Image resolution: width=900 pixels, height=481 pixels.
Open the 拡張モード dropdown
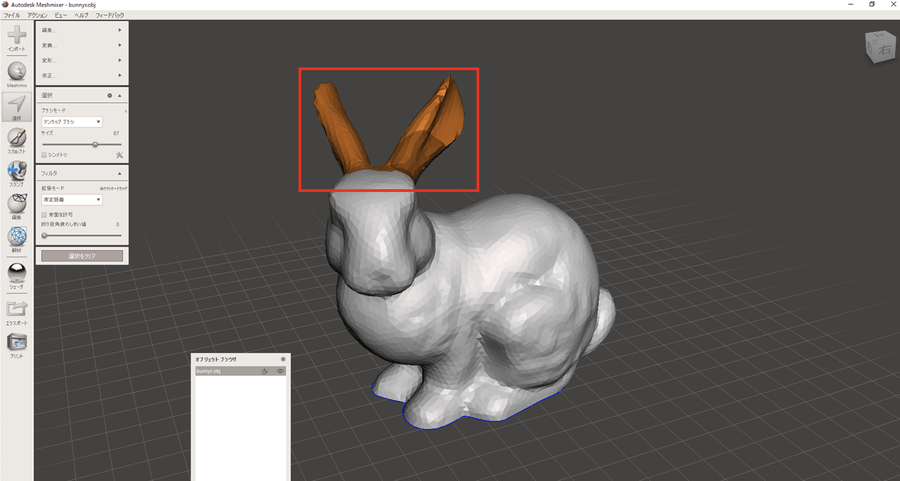click(x=72, y=200)
